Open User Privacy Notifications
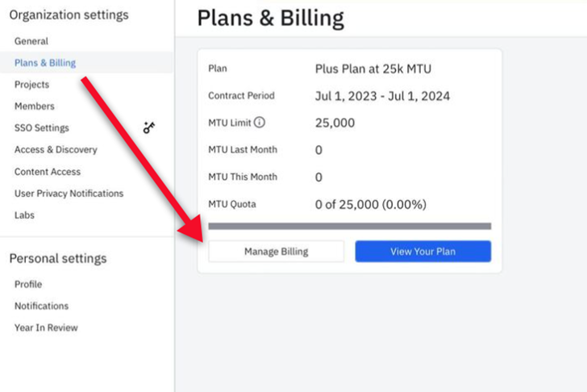This screenshot has width=587, height=392. coord(69,194)
